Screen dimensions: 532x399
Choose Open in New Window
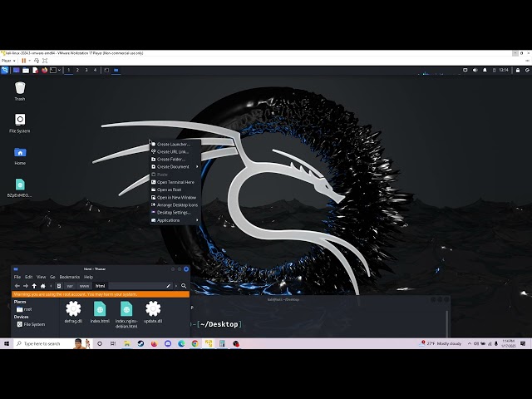point(175,198)
